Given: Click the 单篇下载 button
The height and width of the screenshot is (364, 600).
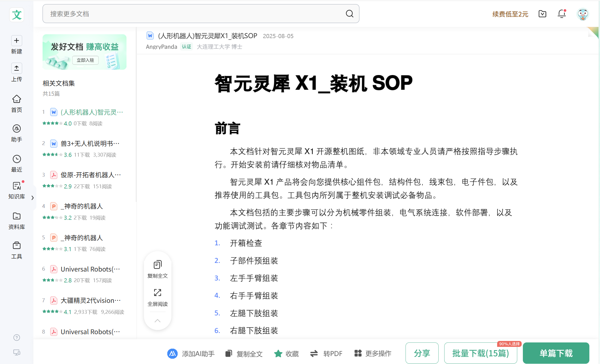Looking at the screenshot, I should pos(556,353).
